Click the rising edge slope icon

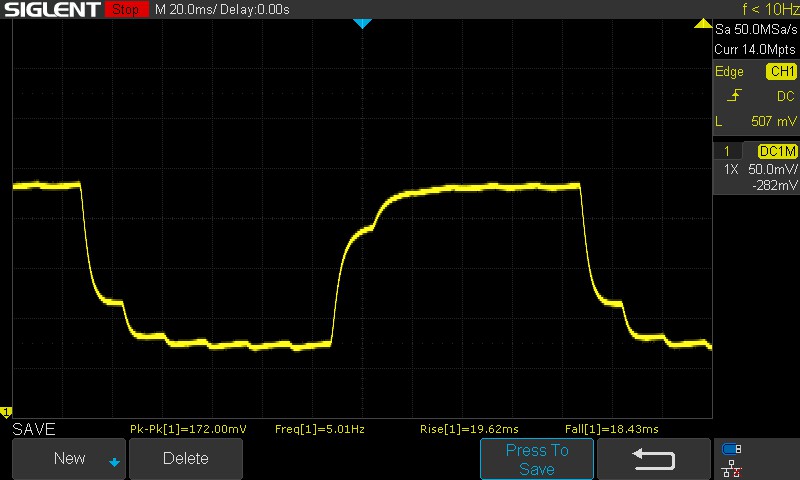tap(734, 95)
